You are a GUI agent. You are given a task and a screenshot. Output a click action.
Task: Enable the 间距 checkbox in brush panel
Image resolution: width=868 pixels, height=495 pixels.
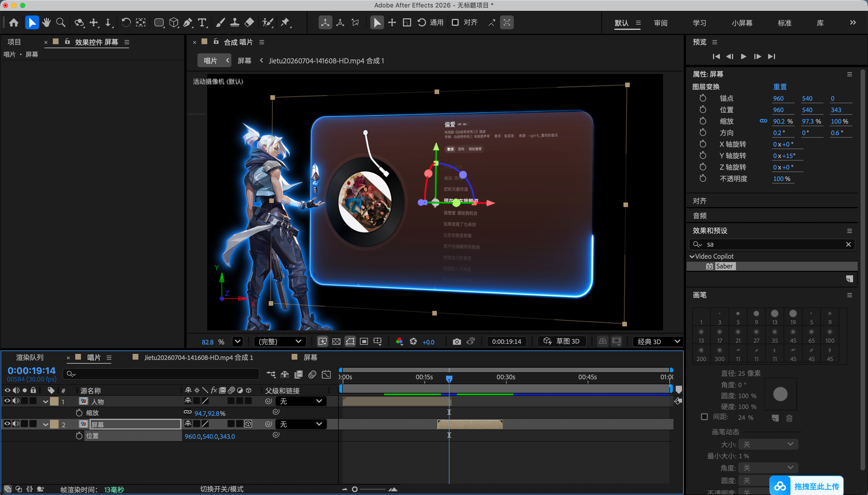(x=704, y=417)
